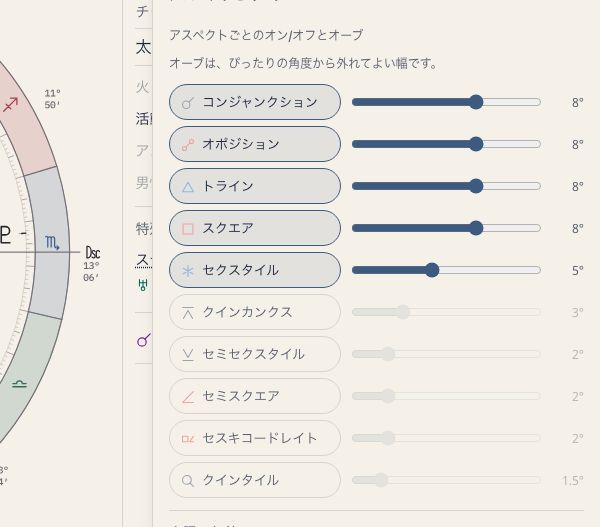Click the heading アスペクトごとのオン/オフとオーブ
Screen dimensions: 600x527
click(x=266, y=35)
